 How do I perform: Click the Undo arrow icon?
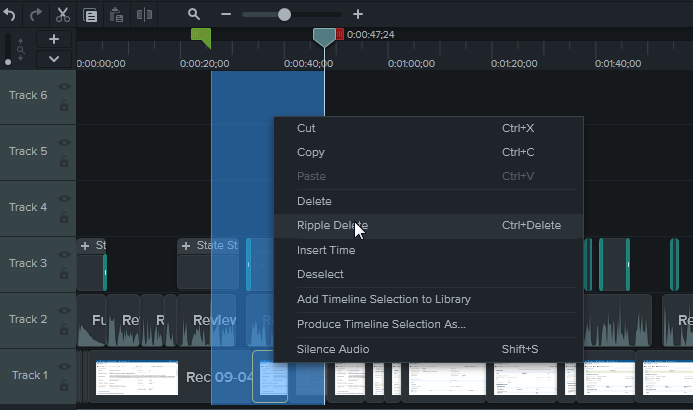point(10,15)
